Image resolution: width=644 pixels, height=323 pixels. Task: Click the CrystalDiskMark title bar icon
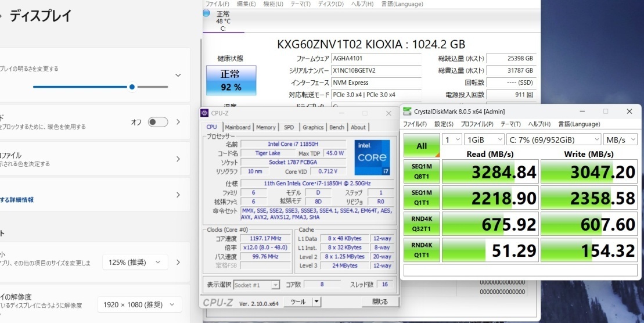tap(406, 111)
